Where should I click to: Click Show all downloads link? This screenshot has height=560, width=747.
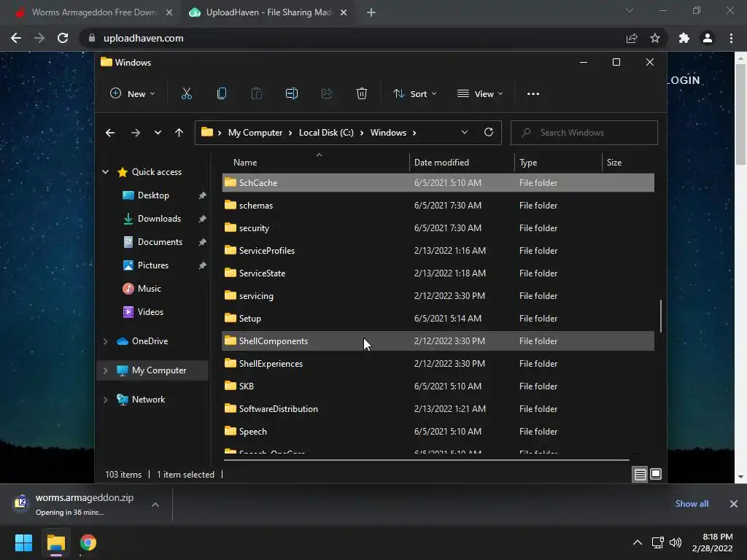pyautogui.click(x=692, y=504)
